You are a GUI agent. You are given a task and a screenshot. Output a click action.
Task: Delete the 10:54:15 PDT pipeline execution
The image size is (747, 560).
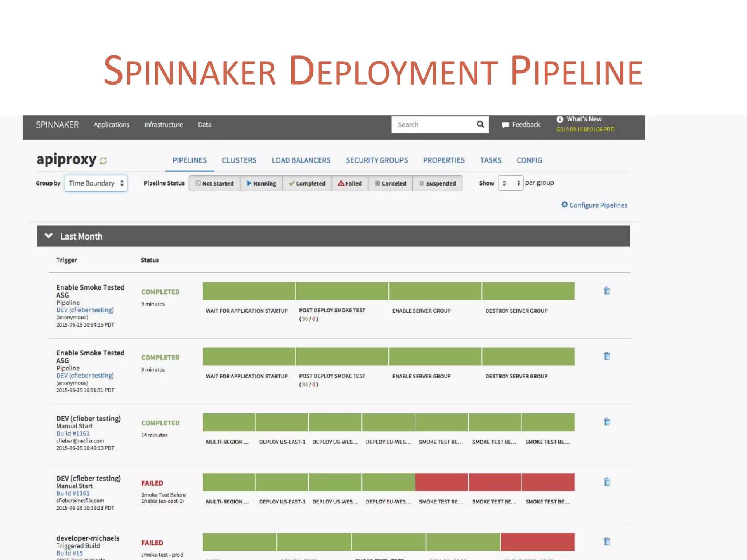point(607,291)
